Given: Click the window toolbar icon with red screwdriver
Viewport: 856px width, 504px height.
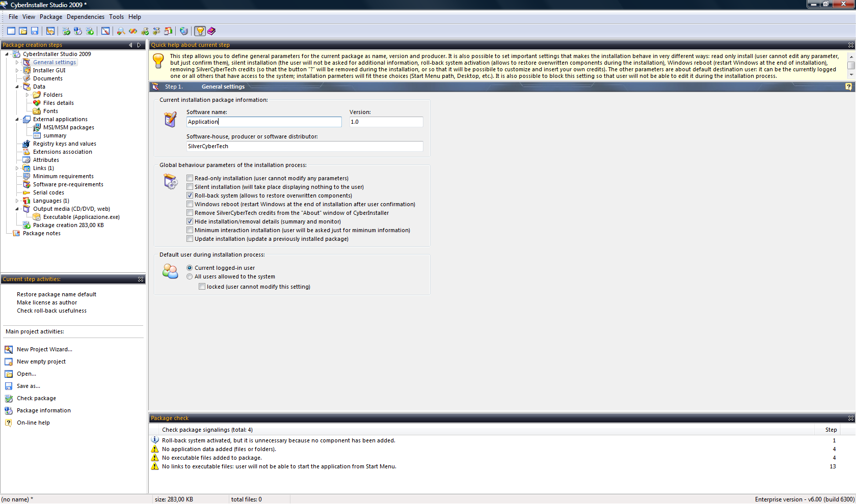Looking at the screenshot, I should (105, 31).
